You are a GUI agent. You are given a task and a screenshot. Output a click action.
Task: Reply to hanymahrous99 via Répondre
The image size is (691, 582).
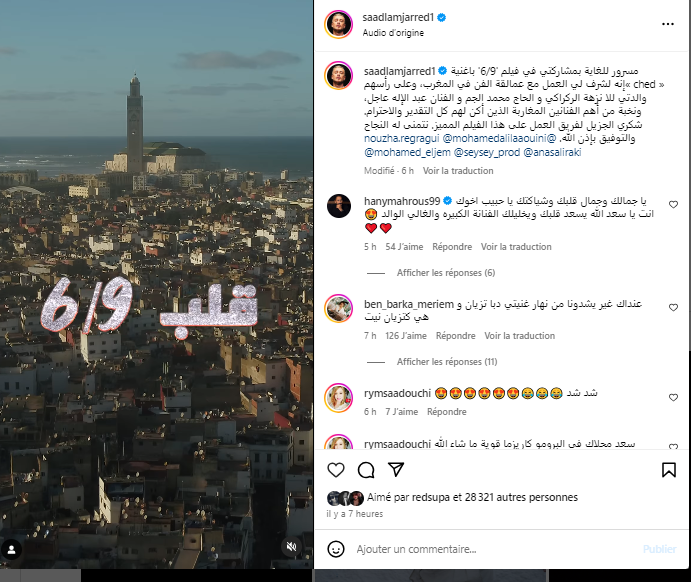pos(452,247)
